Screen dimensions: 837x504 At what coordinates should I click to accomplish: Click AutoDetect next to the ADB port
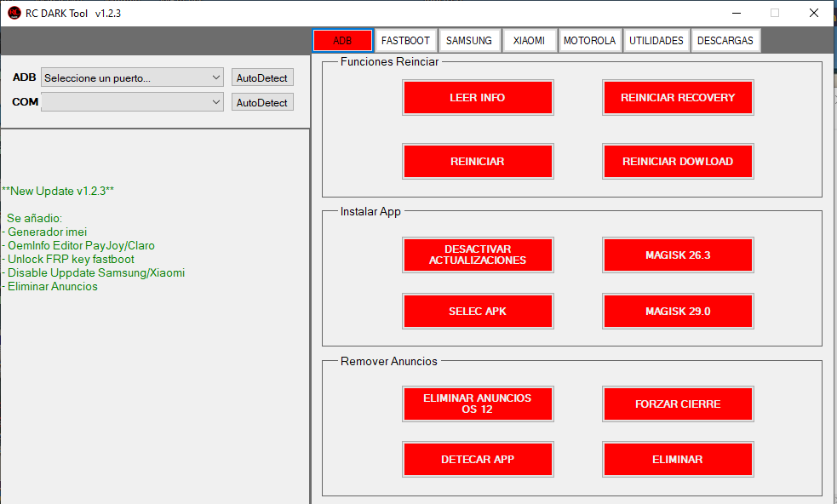click(261, 77)
